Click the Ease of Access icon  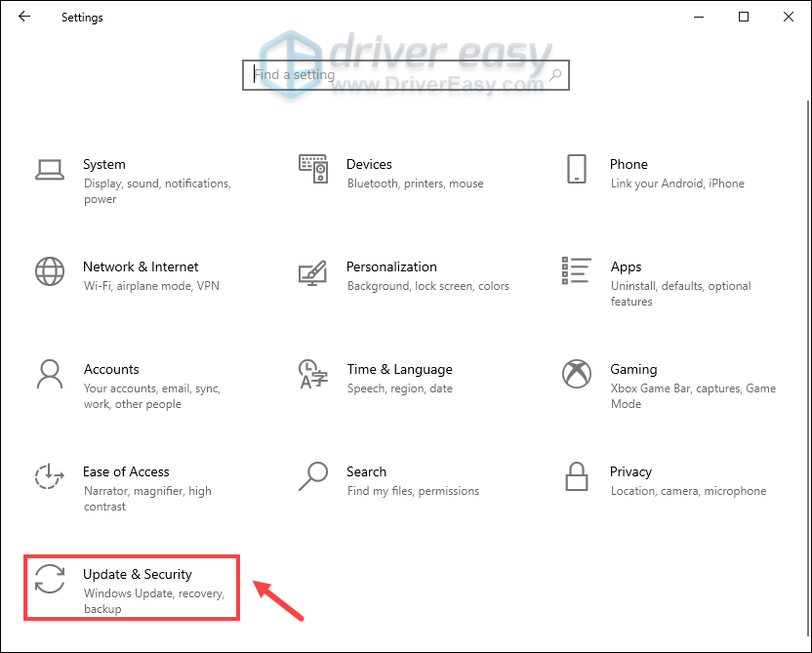(x=49, y=476)
